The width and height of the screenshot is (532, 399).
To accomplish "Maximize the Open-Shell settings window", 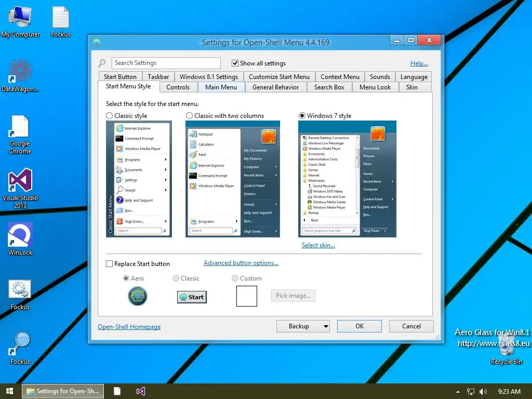I will pyautogui.click(x=410, y=41).
